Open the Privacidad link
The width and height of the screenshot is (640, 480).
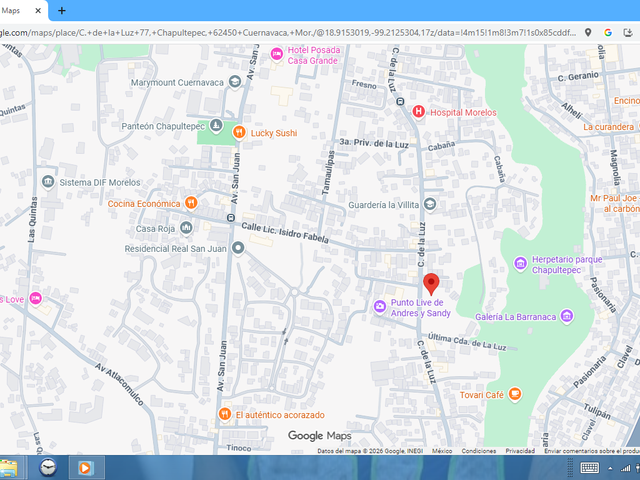tap(520, 451)
